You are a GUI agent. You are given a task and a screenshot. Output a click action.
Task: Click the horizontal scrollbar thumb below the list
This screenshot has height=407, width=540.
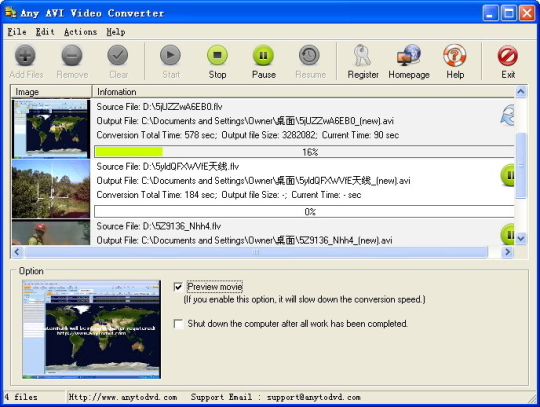(x=256, y=252)
